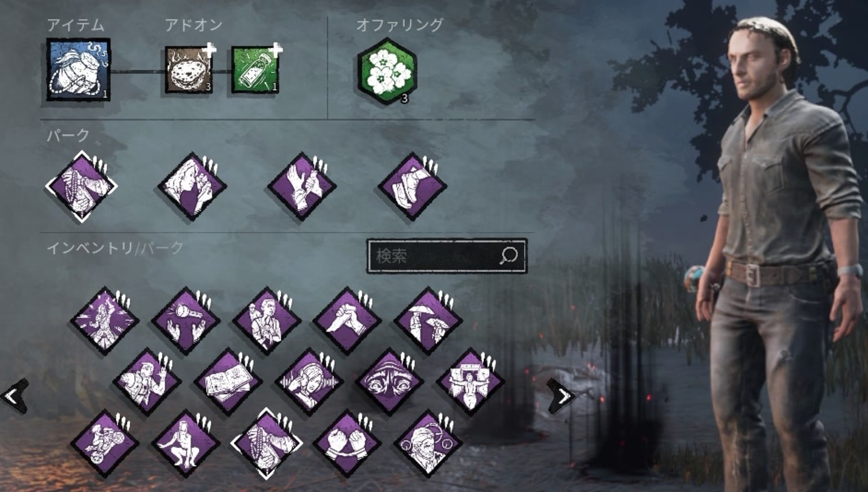Click the magnifying glass search icon

point(508,256)
